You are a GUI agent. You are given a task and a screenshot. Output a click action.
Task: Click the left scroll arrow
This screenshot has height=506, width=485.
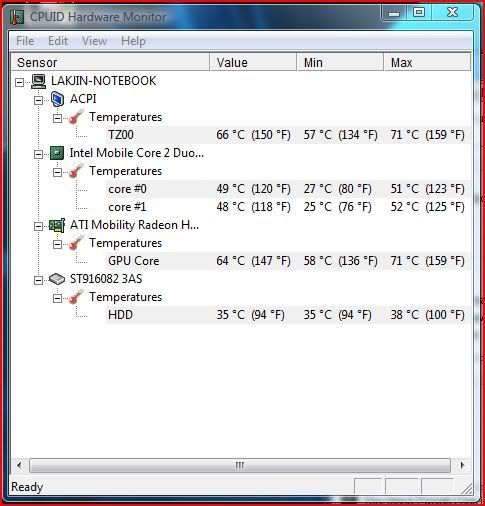[19, 465]
